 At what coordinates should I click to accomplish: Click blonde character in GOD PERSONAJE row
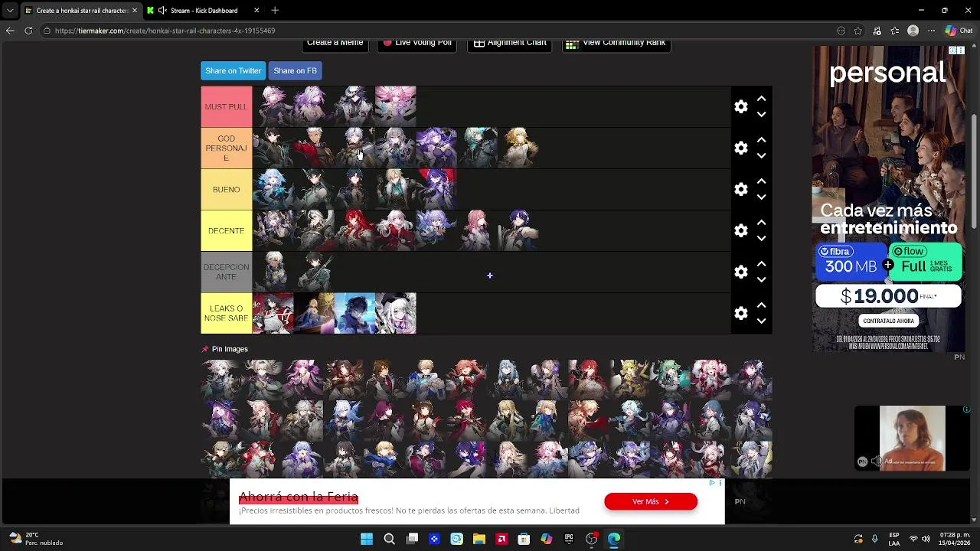(x=518, y=148)
